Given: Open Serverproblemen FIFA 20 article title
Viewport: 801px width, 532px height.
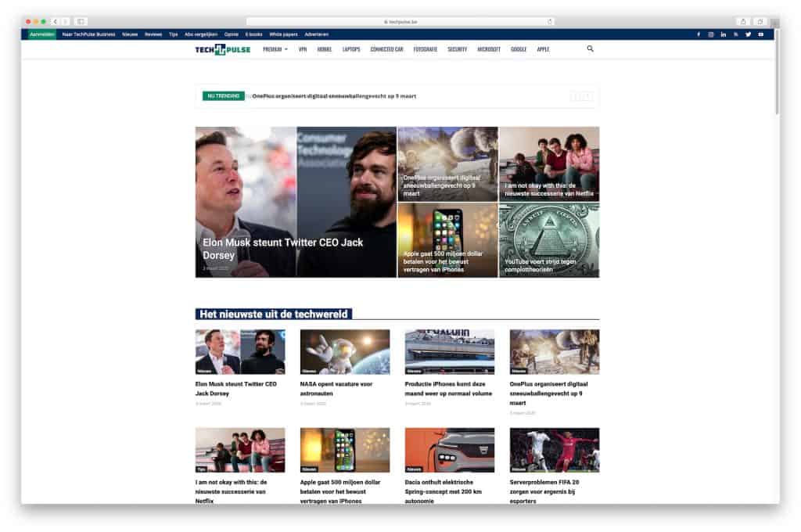Looking at the screenshot, I should click(544, 491).
